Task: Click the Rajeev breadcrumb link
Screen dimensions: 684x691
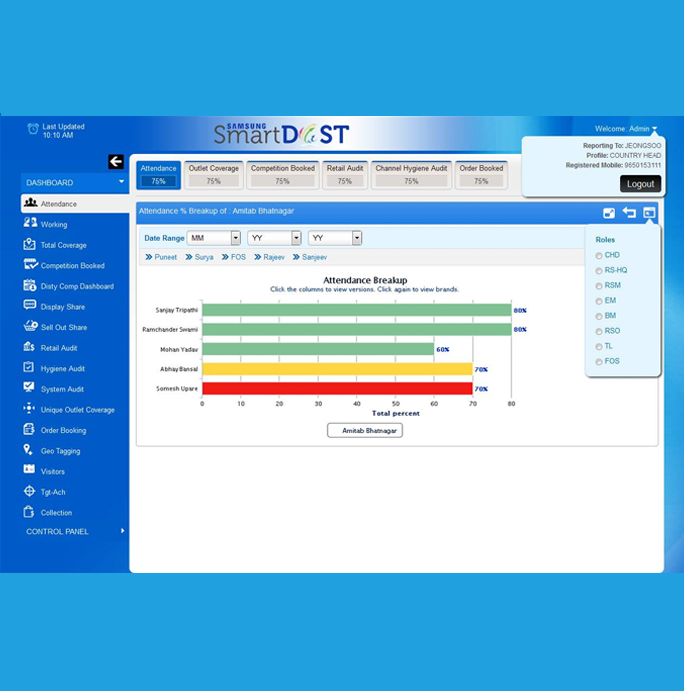Action: tap(274, 257)
